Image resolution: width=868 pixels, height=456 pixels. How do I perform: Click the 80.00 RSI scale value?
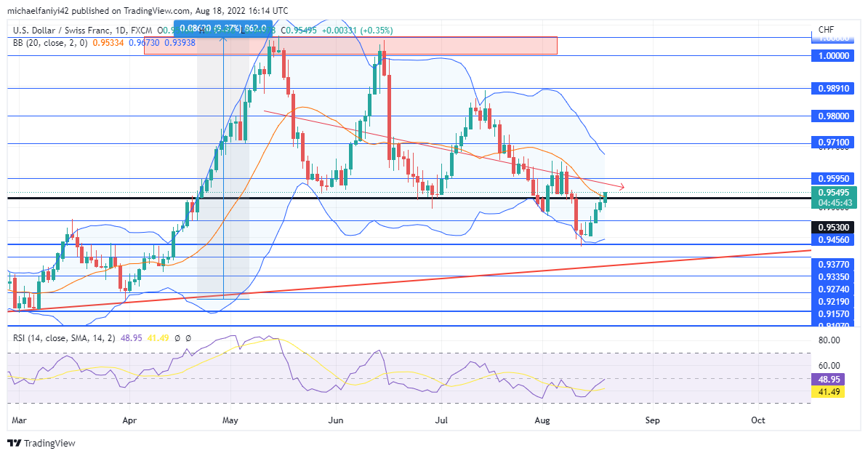[829, 340]
